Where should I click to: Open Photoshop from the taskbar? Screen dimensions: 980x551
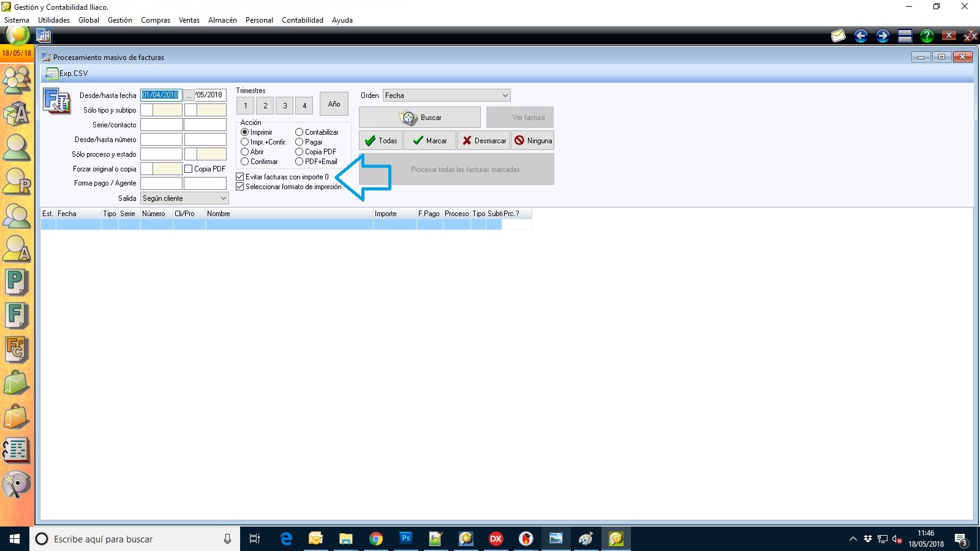(x=406, y=539)
